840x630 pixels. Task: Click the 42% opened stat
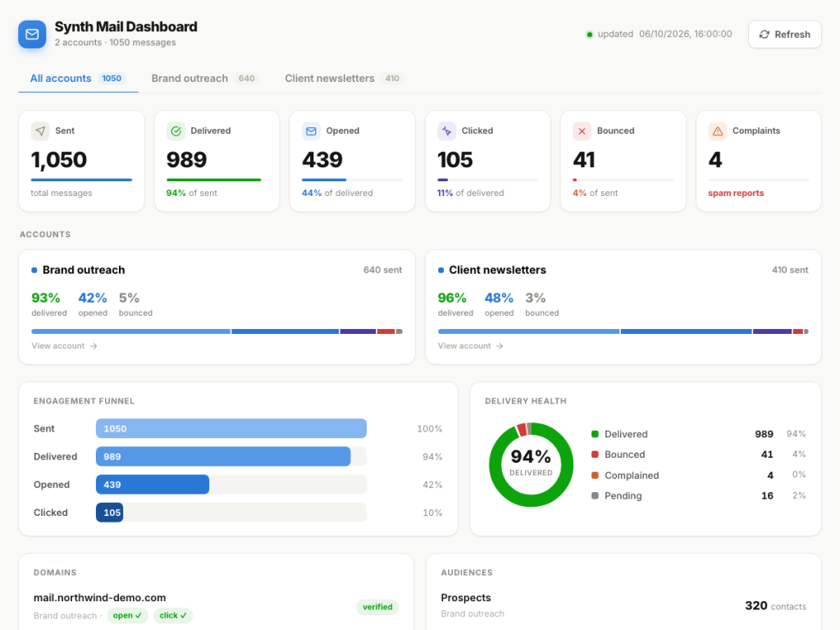[x=93, y=304]
